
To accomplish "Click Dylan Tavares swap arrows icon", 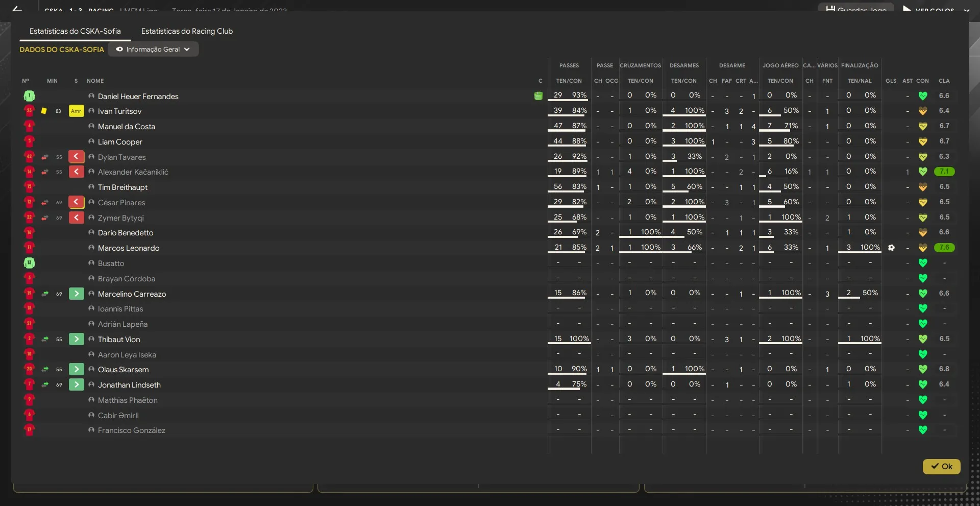I will 45,157.
